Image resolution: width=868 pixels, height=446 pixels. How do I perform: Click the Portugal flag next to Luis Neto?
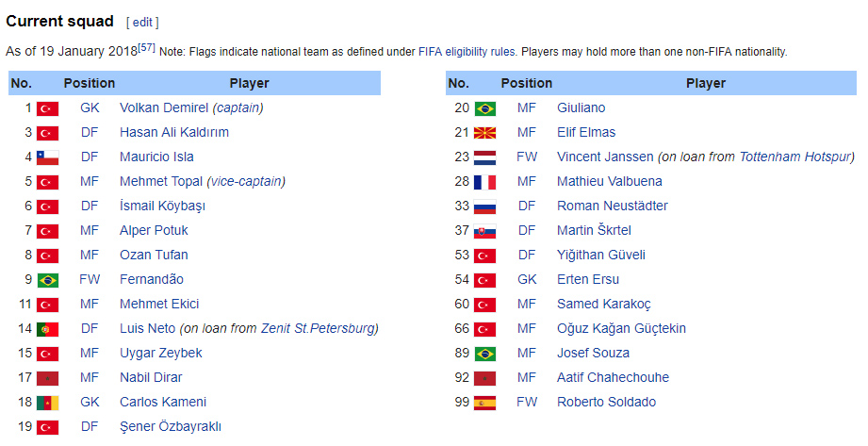pos(47,329)
